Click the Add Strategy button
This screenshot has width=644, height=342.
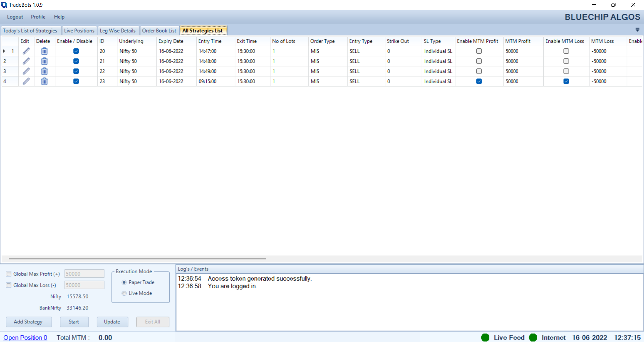(29, 322)
